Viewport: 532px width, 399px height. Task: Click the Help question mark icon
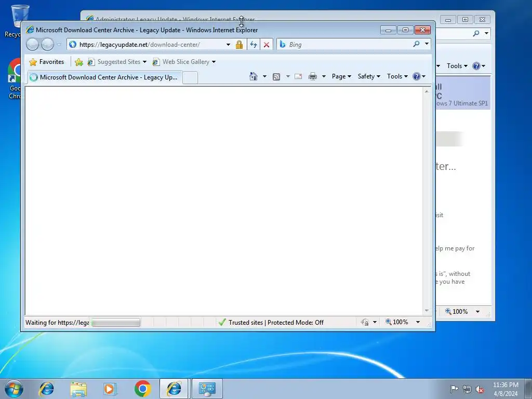[x=417, y=76]
